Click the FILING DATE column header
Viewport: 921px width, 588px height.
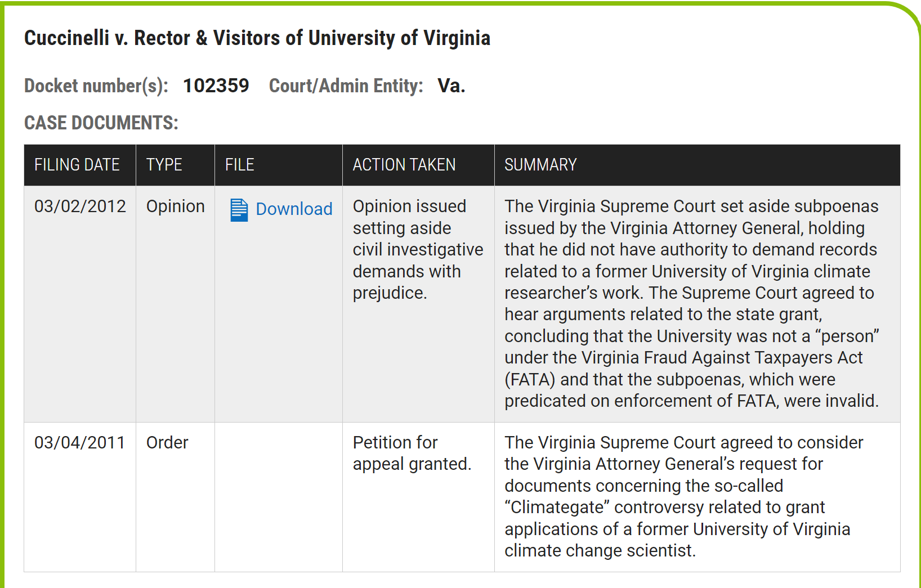(77, 165)
